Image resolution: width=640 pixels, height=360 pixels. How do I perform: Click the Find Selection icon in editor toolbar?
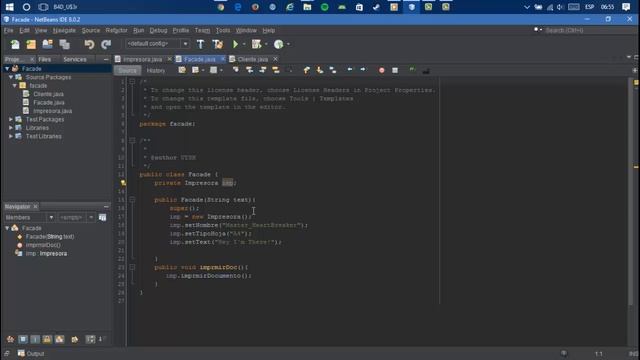click(236, 70)
